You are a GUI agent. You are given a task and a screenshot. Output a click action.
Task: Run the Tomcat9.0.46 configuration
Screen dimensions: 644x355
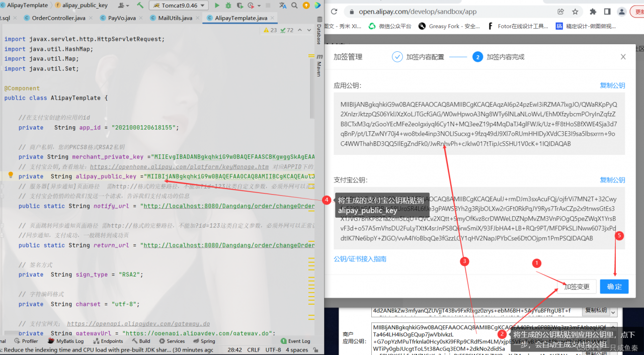[217, 6]
